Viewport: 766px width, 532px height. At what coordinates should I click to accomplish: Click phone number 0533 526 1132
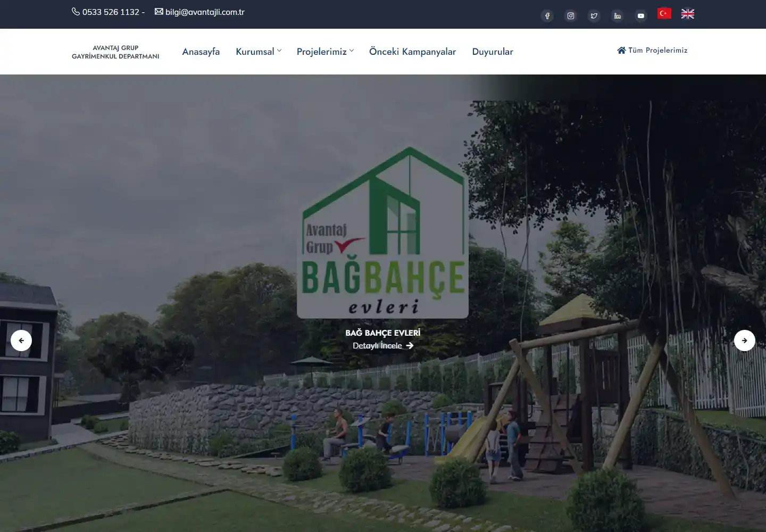[x=111, y=12]
